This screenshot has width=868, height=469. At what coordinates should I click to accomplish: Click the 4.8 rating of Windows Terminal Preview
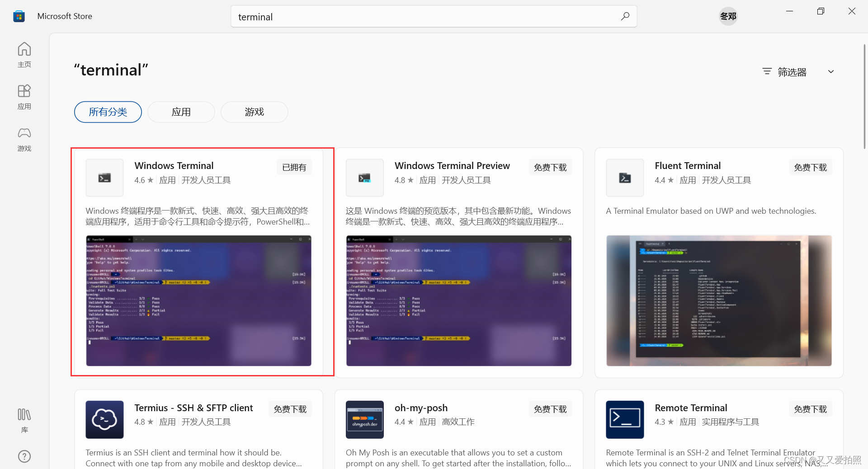[x=404, y=180]
